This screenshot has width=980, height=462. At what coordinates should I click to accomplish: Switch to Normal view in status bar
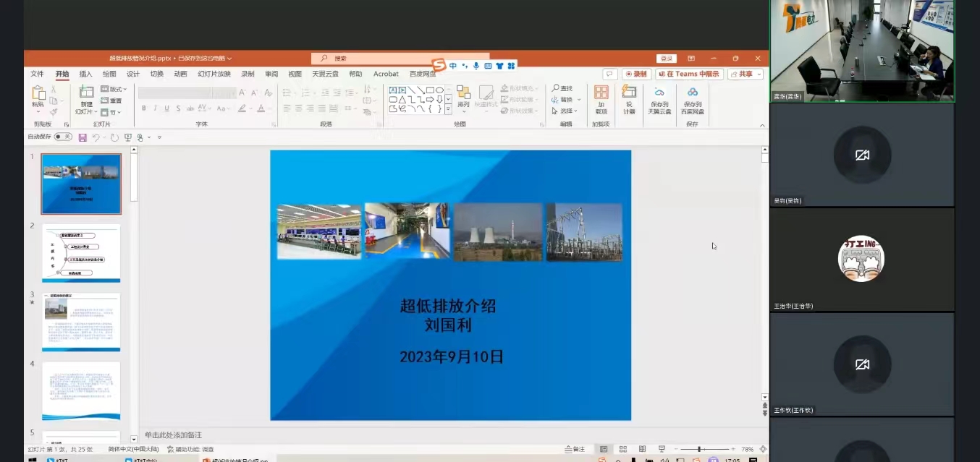click(x=604, y=449)
